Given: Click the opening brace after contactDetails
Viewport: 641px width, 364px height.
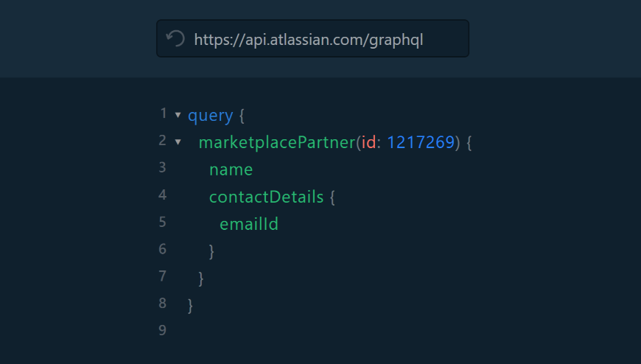Looking at the screenshot, I should point(332,197).
